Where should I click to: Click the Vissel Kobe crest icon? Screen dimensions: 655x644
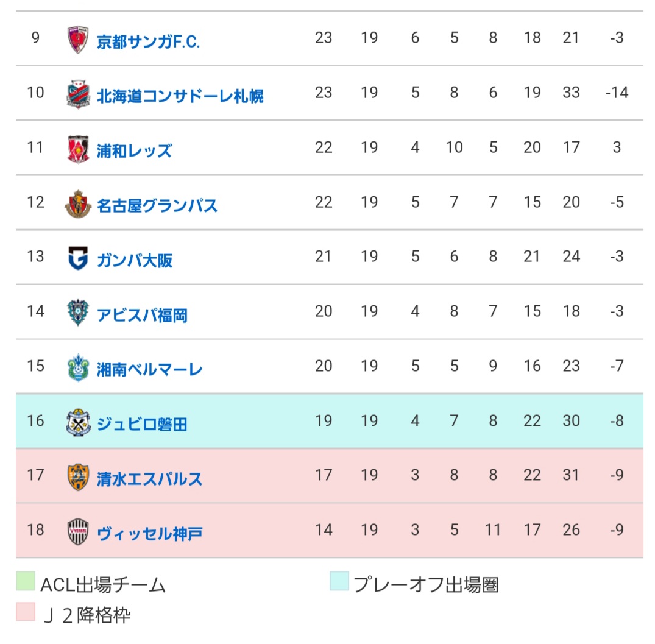[x=78, y=532]
